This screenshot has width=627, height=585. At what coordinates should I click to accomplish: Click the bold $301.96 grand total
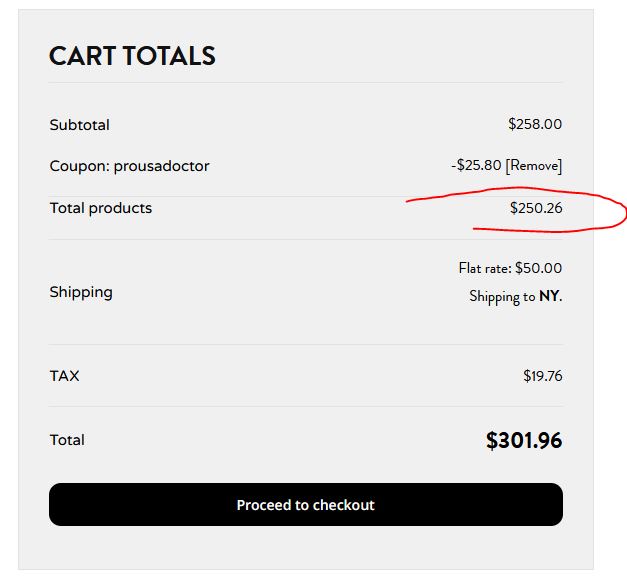524,440
